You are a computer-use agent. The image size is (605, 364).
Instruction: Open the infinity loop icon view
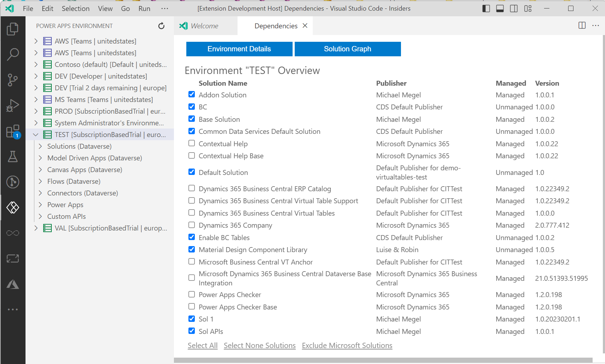[x=13, y=233]
